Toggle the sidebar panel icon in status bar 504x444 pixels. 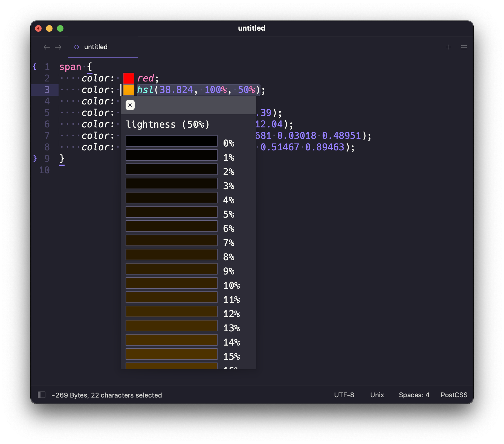click(x=42, y=395)
